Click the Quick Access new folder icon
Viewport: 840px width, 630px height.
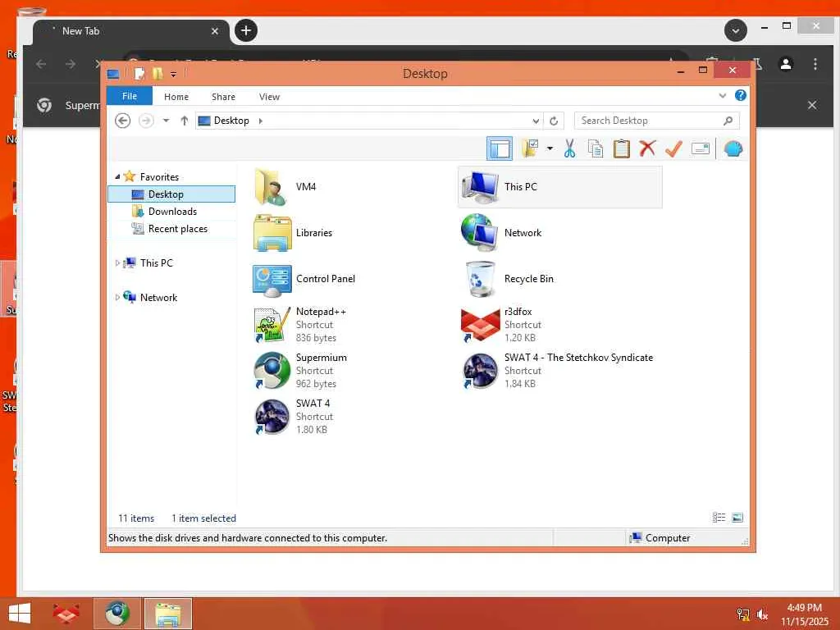[x=157, y=73]
